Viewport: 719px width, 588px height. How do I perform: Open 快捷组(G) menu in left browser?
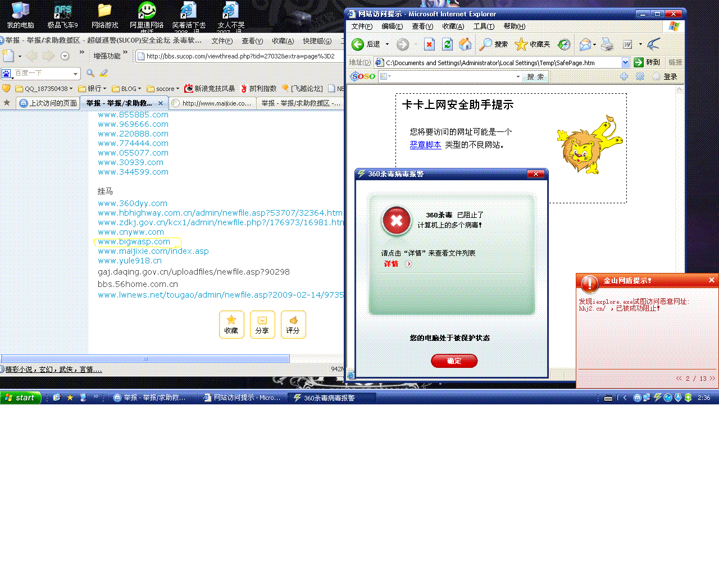click(317, 41)
